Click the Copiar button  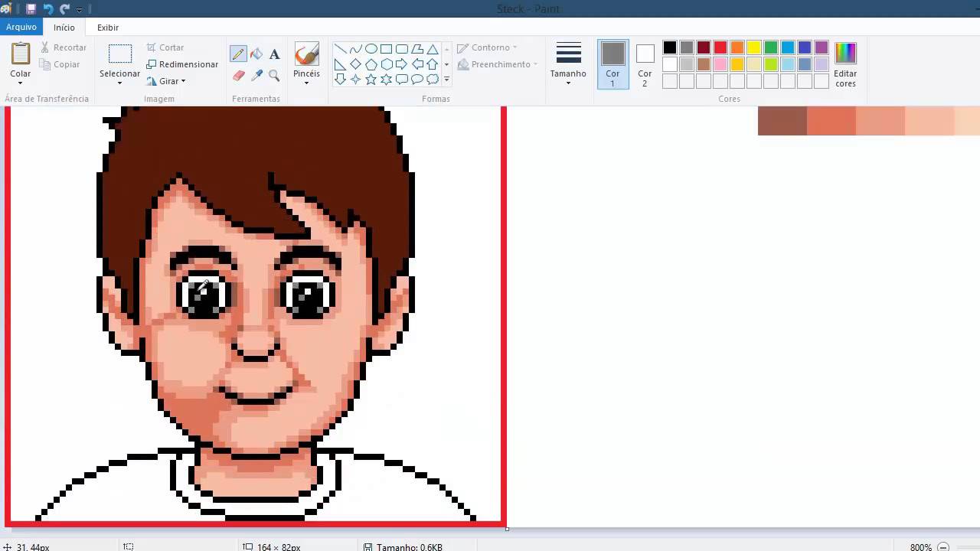click(x=60, y=64)
